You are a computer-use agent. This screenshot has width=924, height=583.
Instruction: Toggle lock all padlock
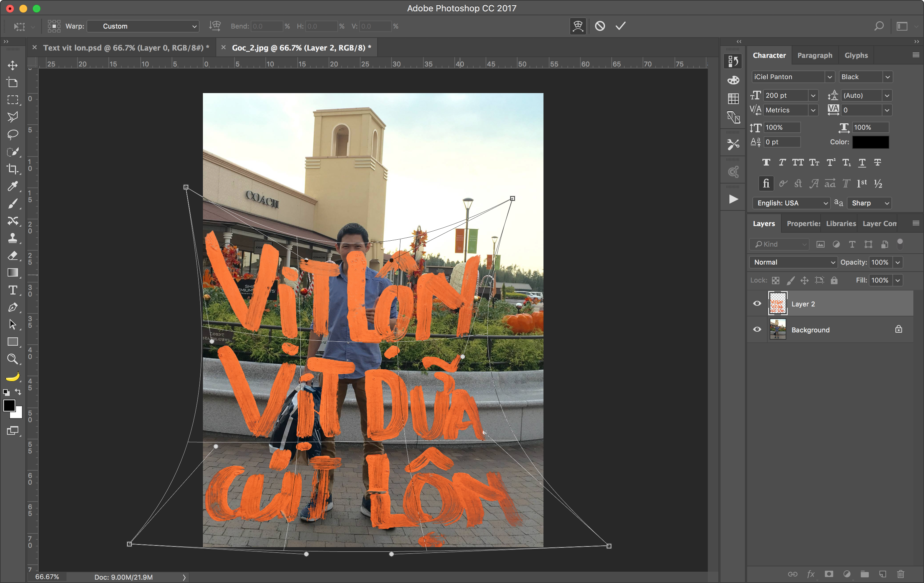834,281
